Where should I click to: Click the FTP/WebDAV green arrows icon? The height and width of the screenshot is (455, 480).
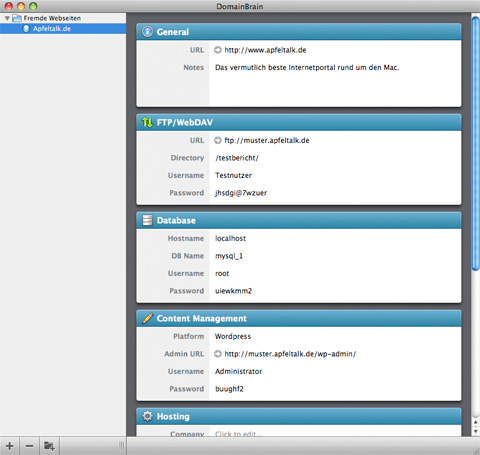pos(147,122)
